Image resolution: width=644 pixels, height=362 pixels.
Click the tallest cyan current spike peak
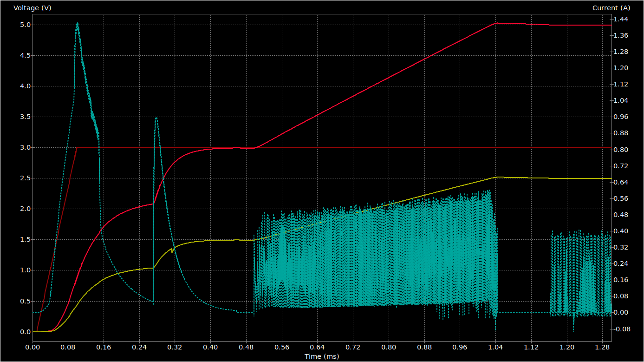coord(77,23)
